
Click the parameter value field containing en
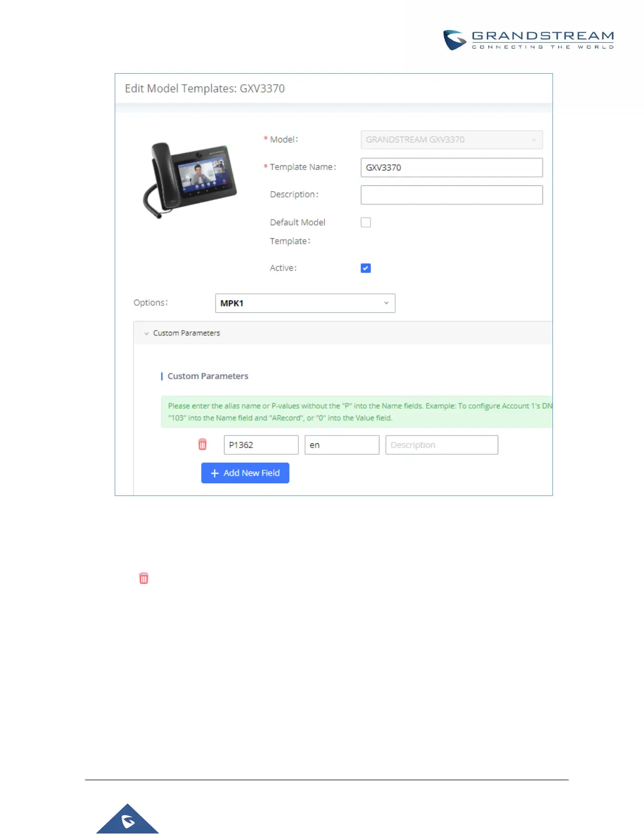click(x=342, y=445)
